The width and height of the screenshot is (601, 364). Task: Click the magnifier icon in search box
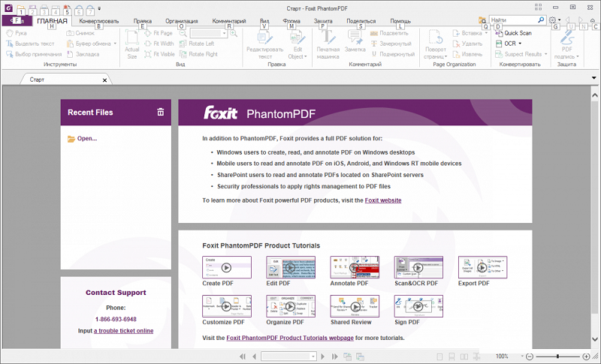pos(540,20)
